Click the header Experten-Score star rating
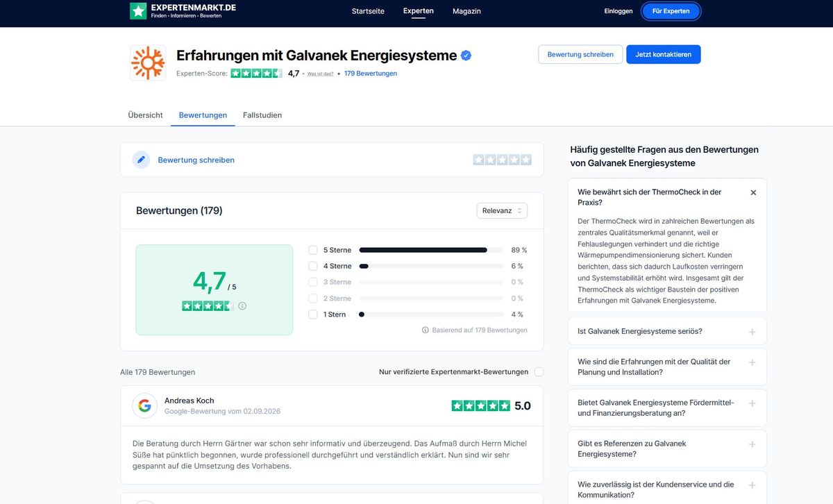This screenshot has width=833, height=504. pos(257,73)
